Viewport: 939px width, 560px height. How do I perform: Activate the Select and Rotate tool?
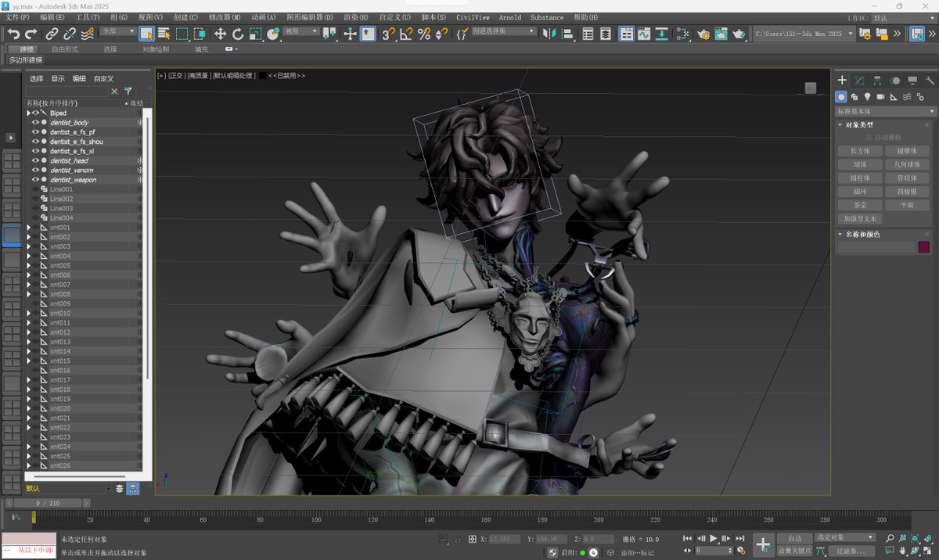[x=238, y=34]
